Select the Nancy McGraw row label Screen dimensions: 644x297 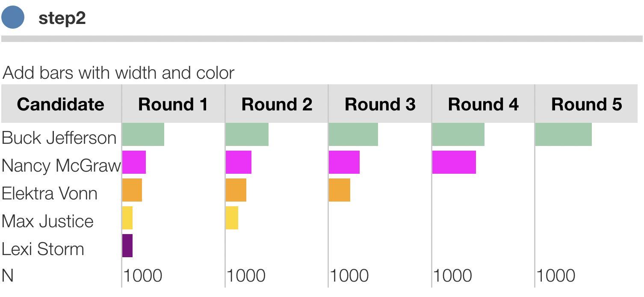point(61,166)
